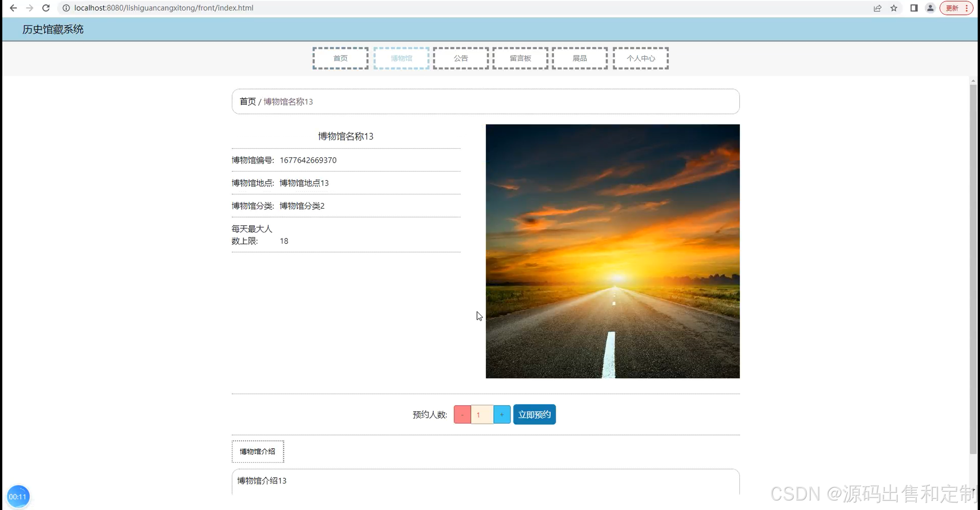Screen dimensions: 980x510
Task: Click the red 更新 update button
Action: point(952,8)
